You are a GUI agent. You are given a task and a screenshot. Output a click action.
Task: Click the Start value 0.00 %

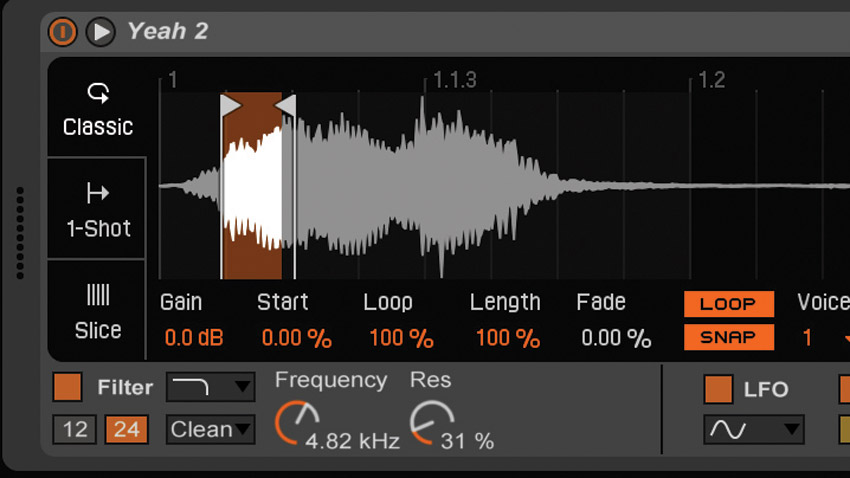297,338
